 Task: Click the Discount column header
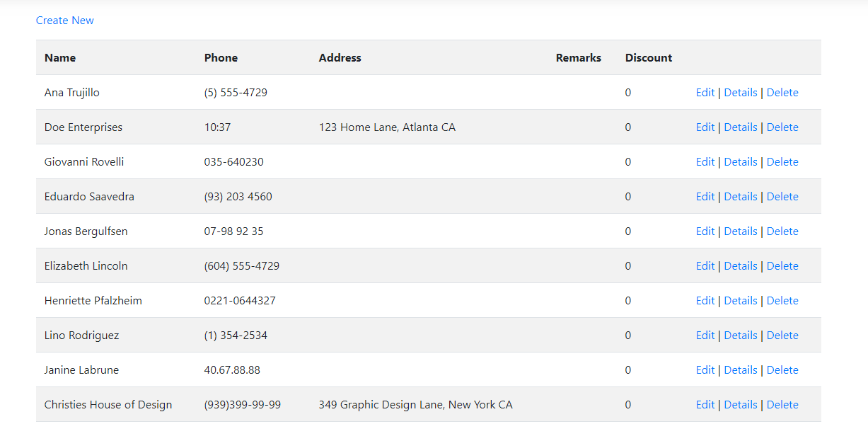tap(649, 58)
